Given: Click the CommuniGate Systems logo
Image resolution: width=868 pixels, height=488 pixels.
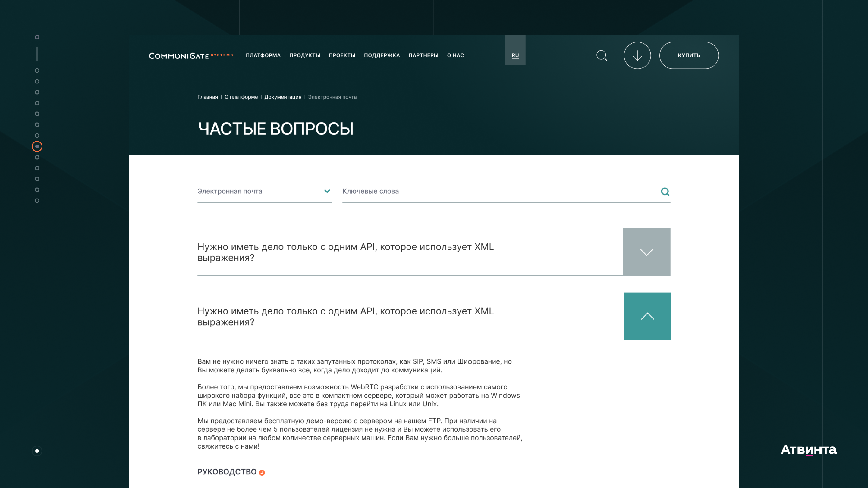Looking at the screenshot, I should click(x=191, y=55).
